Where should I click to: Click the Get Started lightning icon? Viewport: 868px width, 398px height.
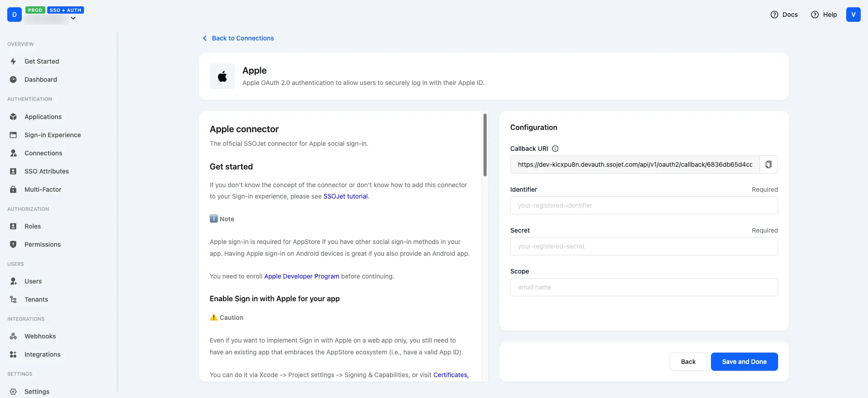tap(13, 61)
